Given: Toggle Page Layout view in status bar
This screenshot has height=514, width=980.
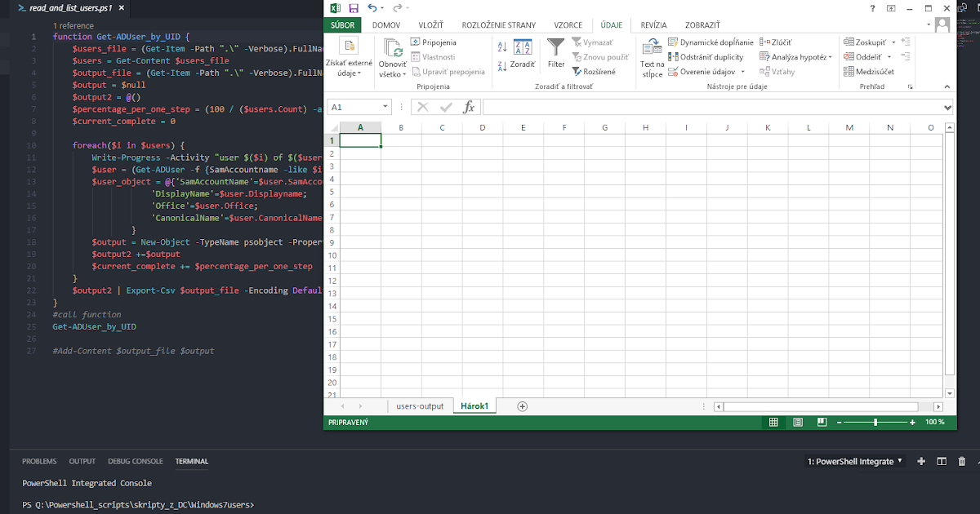Looking at the screenshot, I should pos(797,422).
